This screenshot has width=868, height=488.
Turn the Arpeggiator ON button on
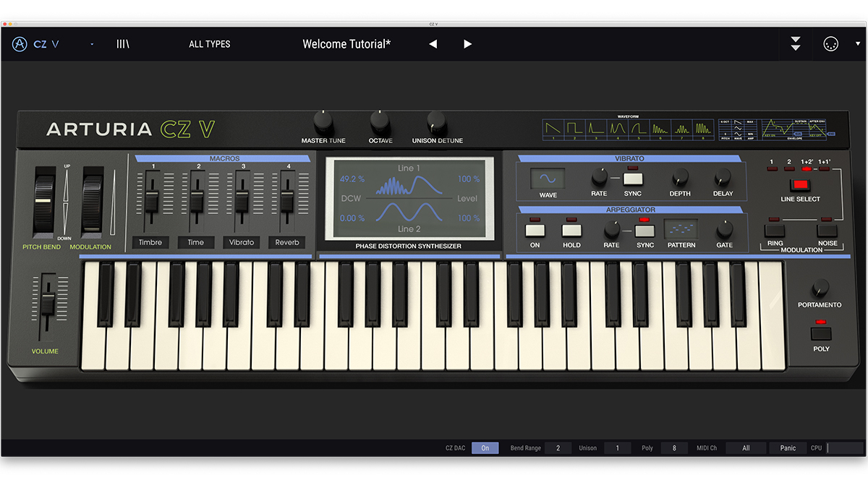(535, 231)
